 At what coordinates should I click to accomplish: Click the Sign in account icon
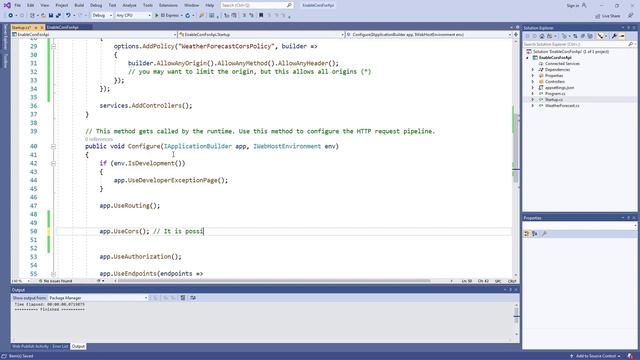[584, 5]
